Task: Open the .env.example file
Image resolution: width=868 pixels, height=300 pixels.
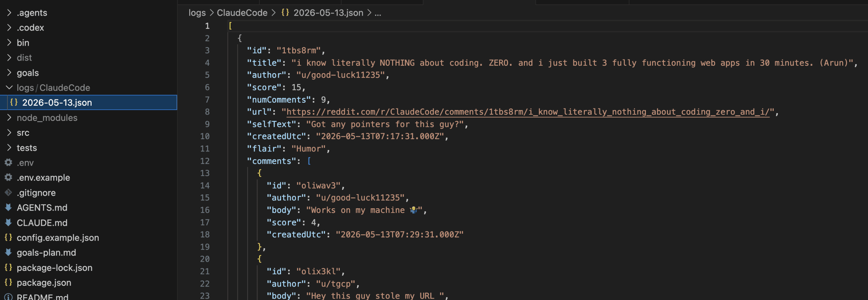Action: pos(43,178)
